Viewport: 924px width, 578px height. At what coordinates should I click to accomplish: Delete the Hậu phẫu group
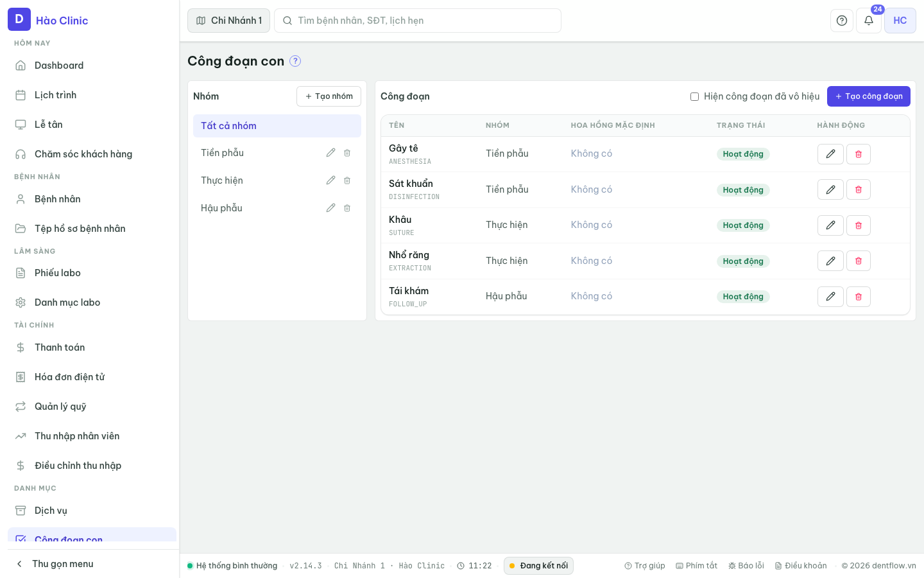347,208
